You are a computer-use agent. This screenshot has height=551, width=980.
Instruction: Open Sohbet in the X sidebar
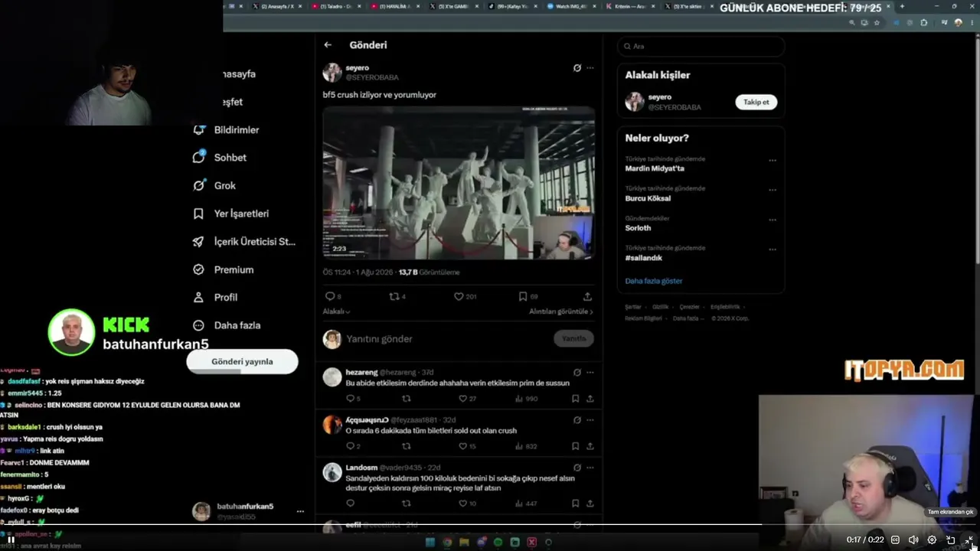coord(220,158)
